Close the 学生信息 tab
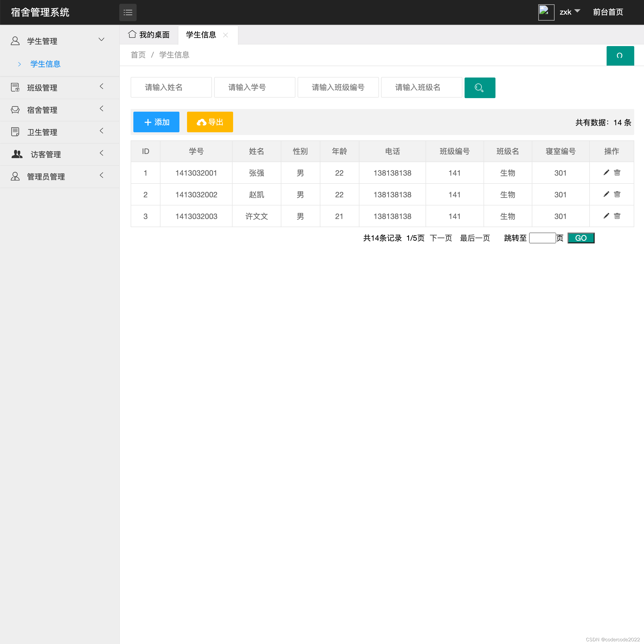Screen dimensions: 644x644 pos(226,35)
